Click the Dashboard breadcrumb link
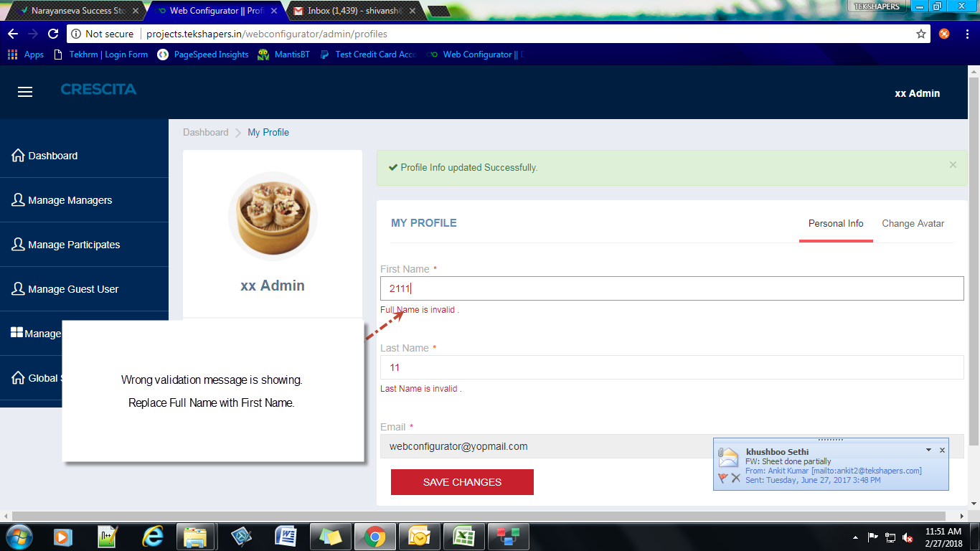The height and width of the screenshot is (551, 980). [205, 132]
